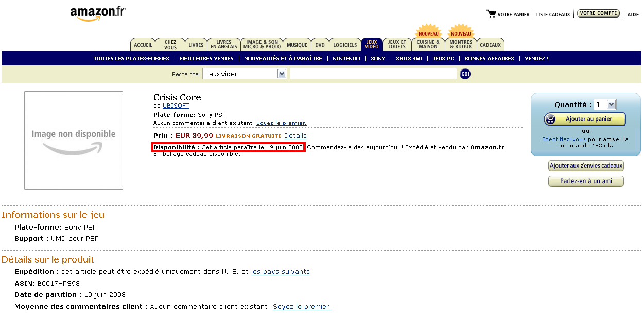Expand the Quantité dropdown
The image size is (644, 314).
point(605,104)
